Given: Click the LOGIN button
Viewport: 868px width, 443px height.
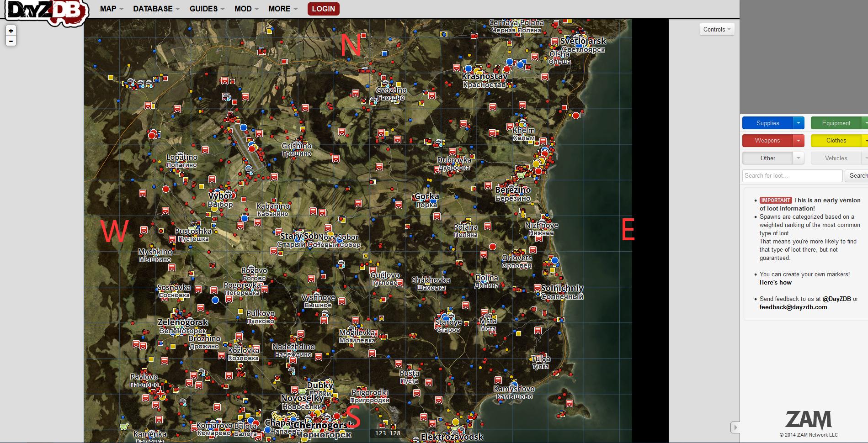Looking at the screenshot, I should click(324, 9).
